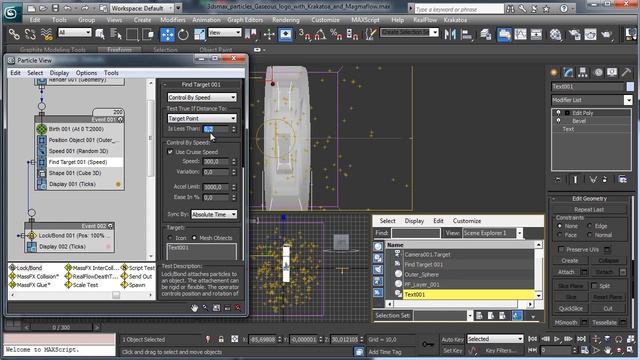
Task: Open the Modifiers menu
Action: [173, 20]
